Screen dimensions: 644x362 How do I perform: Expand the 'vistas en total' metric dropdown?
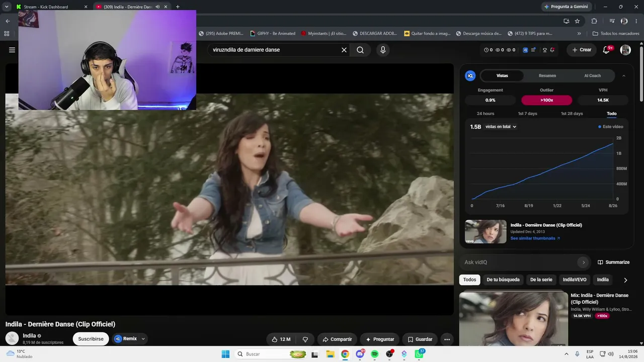coord(501,127)
